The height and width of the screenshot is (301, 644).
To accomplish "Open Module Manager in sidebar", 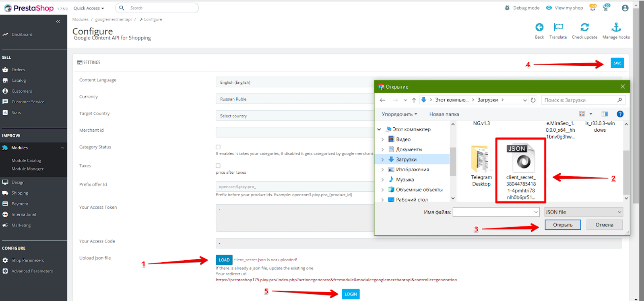I will (x=27, y=169).
